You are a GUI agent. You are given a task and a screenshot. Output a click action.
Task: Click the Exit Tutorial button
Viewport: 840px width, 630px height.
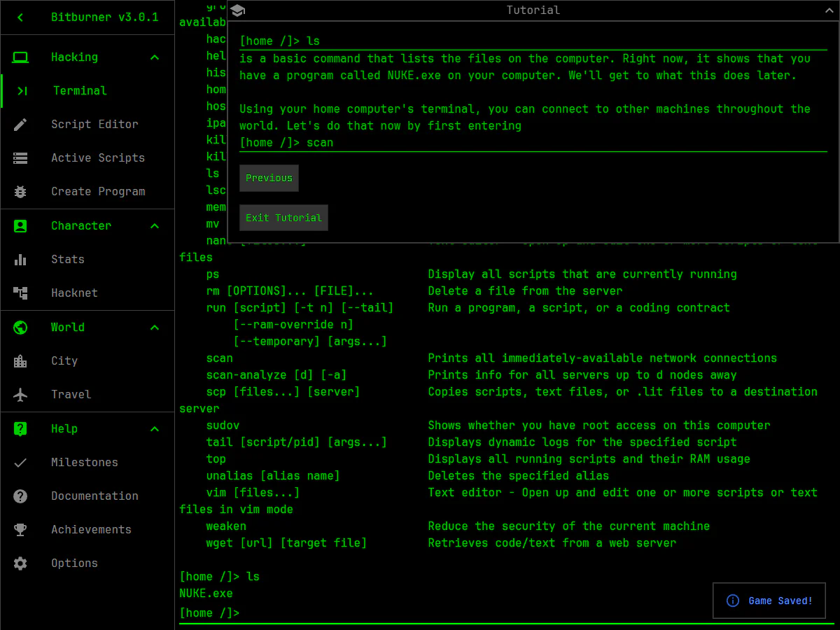point(283,218)
